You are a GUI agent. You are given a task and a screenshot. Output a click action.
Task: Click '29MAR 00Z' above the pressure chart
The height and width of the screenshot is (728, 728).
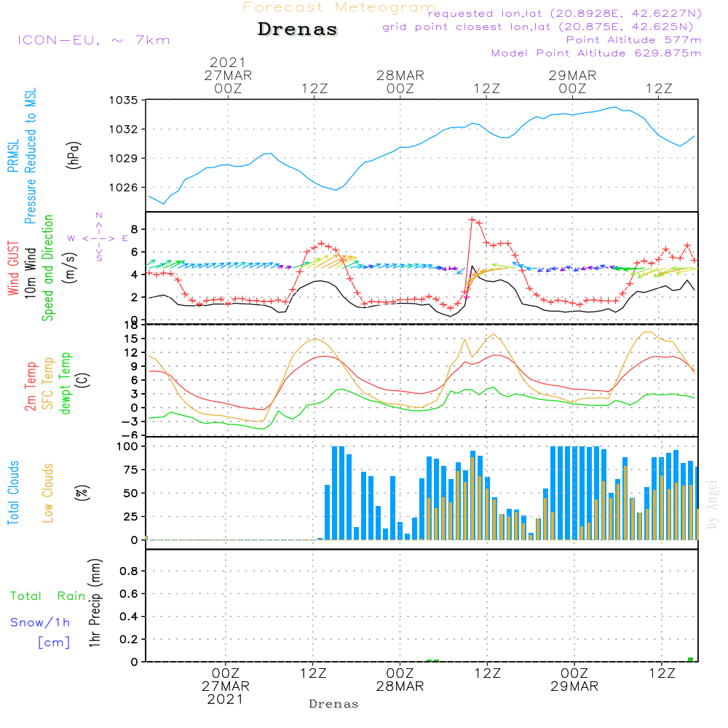572,82
